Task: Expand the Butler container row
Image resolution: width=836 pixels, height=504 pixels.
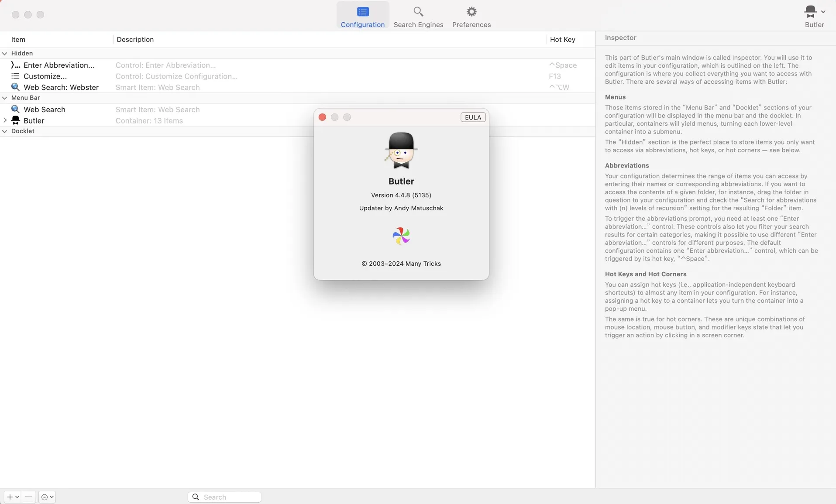Action: point(5,120)
